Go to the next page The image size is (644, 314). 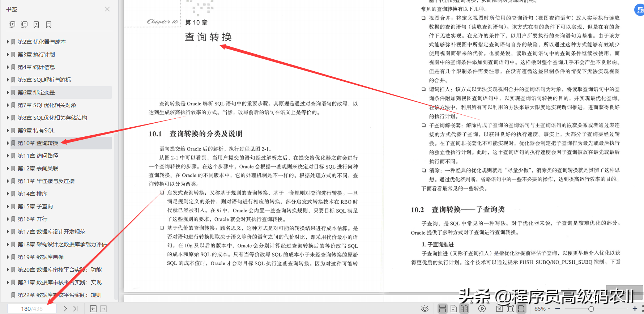[65, 309]
